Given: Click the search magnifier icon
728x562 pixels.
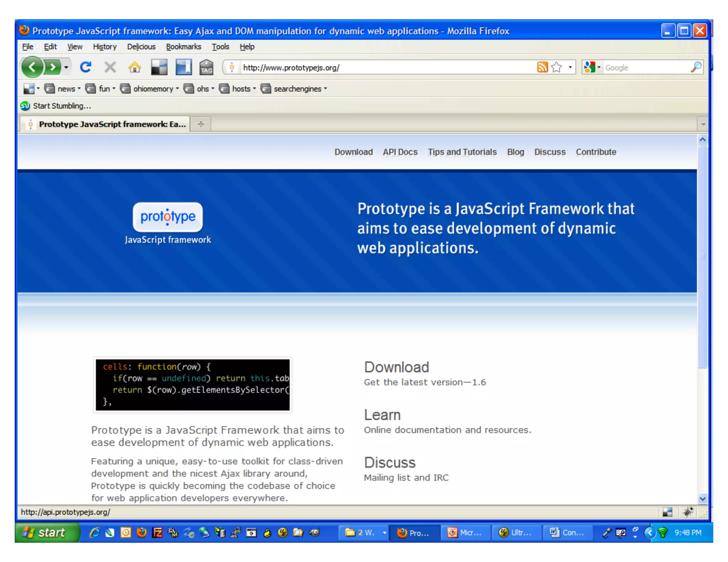Looking at the screenshot, I should tap(696, 67).
